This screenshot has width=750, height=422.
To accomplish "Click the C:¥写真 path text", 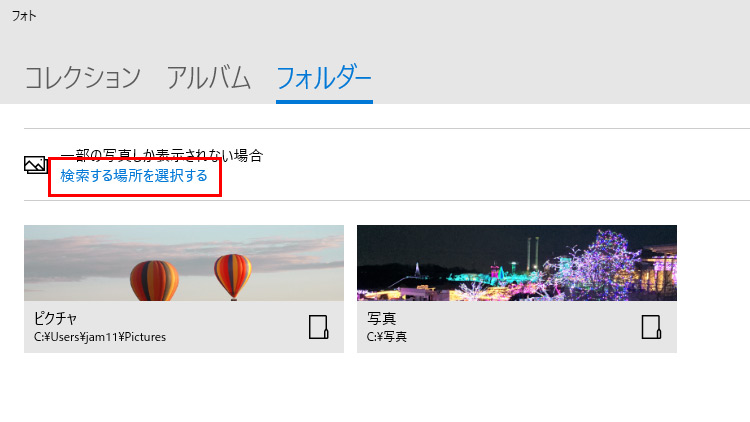I will 386,337.
